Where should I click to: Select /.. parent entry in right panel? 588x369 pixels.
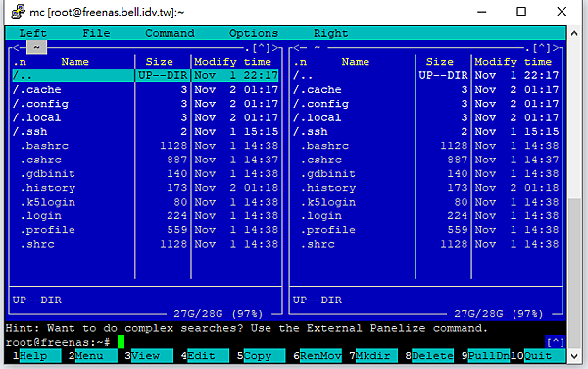click(x=426, y=75)
